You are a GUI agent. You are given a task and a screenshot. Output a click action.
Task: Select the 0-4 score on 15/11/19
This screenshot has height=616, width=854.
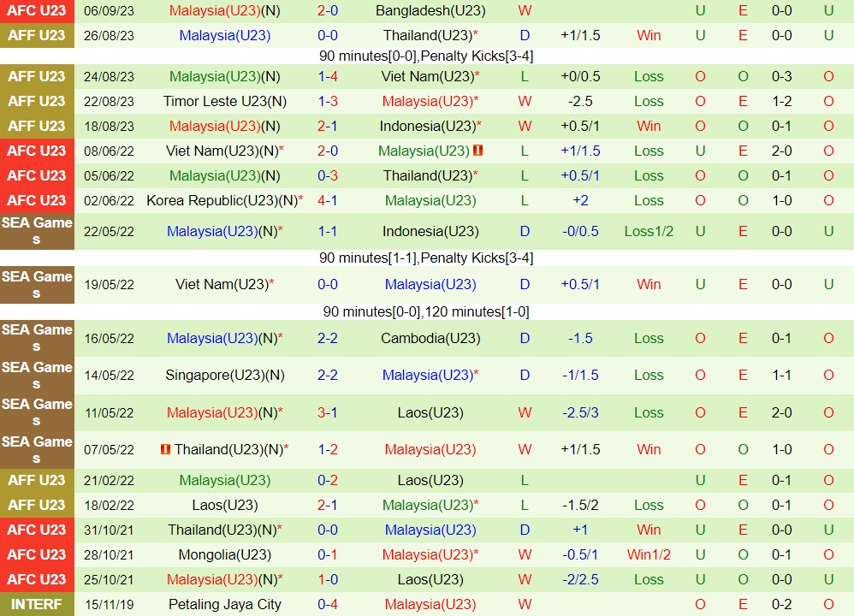328,604
